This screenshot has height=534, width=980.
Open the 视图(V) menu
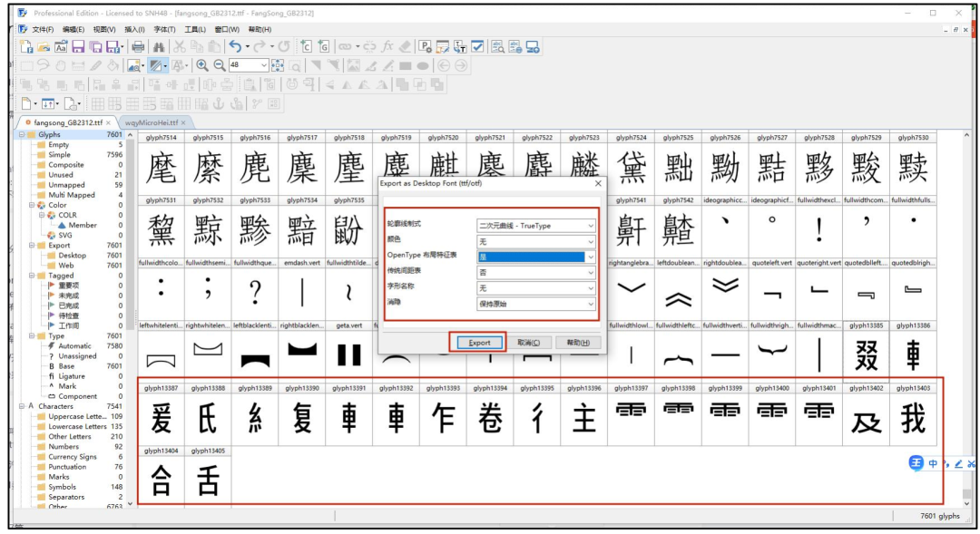pos(104,29)
